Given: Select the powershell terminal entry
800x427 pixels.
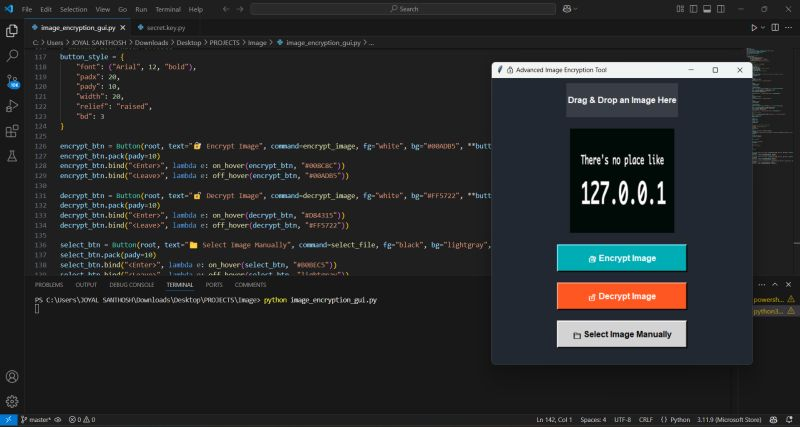Looking at the screenshot, I should click(x=773, y=299).
